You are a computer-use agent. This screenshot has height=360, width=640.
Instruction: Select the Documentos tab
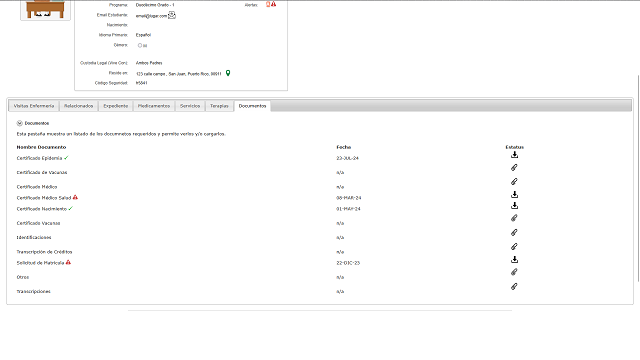coord(252,106)
